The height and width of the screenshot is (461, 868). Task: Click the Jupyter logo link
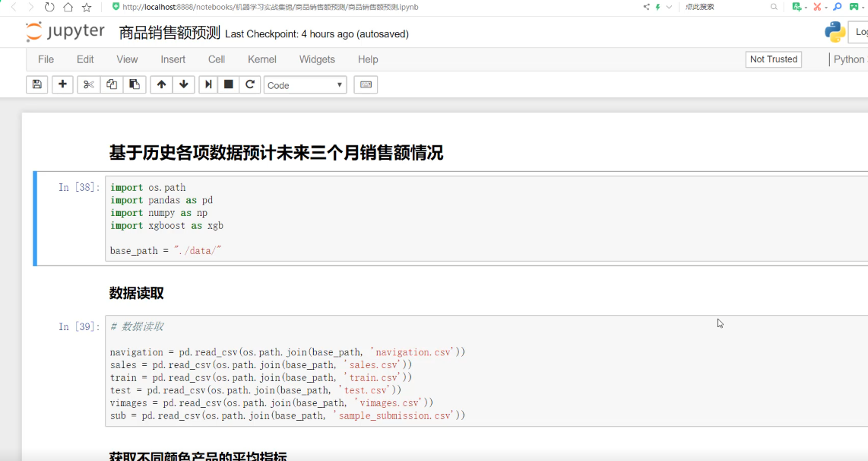coord(65,32)
